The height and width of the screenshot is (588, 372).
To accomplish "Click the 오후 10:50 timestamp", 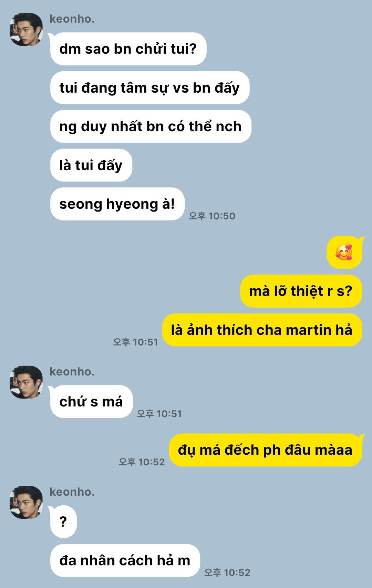I will (x=212, y=216).
